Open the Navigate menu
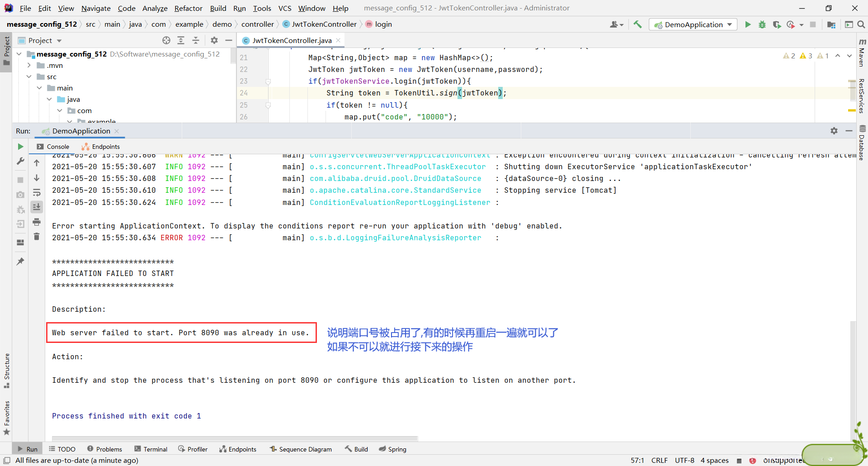868x466 pixels. [96, 8]
